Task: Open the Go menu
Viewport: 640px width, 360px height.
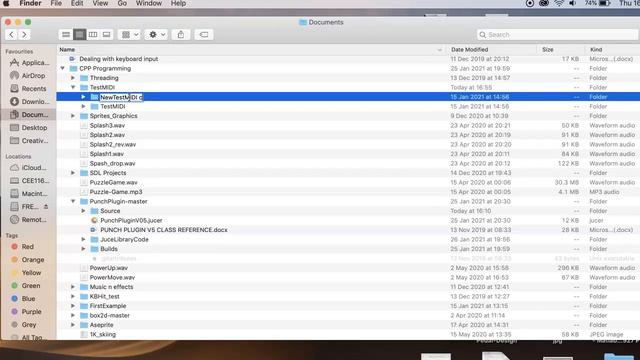Action: (x=122, y=3)
